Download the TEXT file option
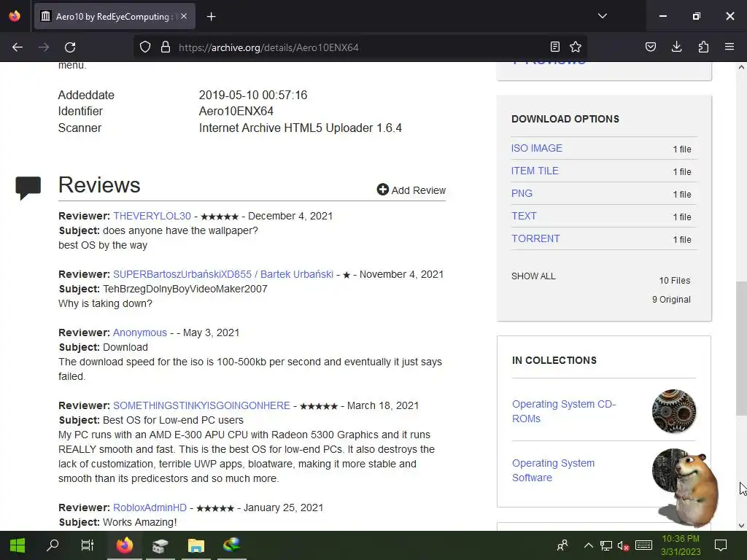Screen dimensions: 747x560 point(524,216)
